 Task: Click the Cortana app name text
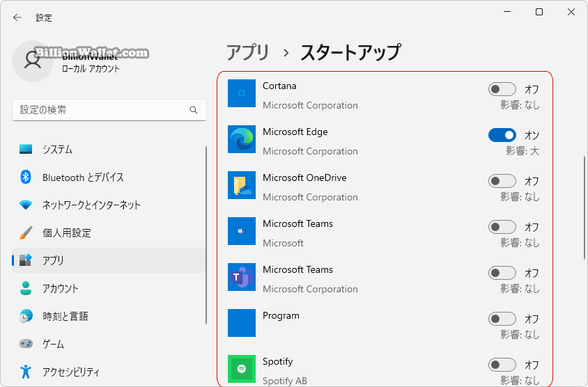click(x=279, y=86)
